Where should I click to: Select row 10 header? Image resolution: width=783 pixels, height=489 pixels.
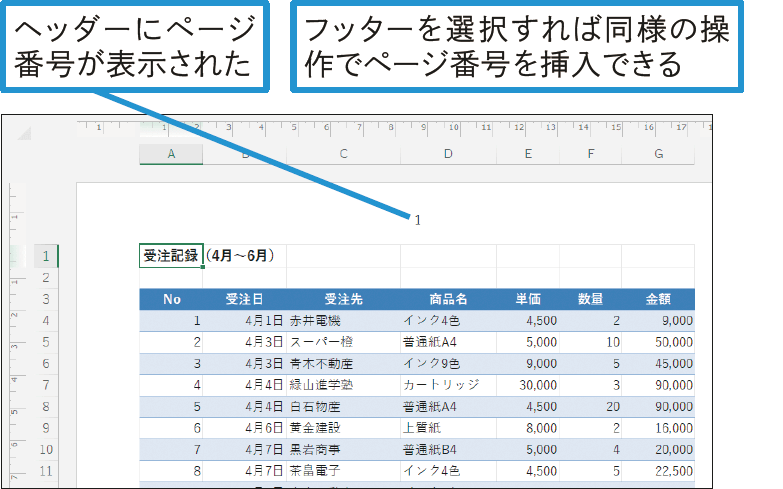pyautogui.click(x=46, y=450)
